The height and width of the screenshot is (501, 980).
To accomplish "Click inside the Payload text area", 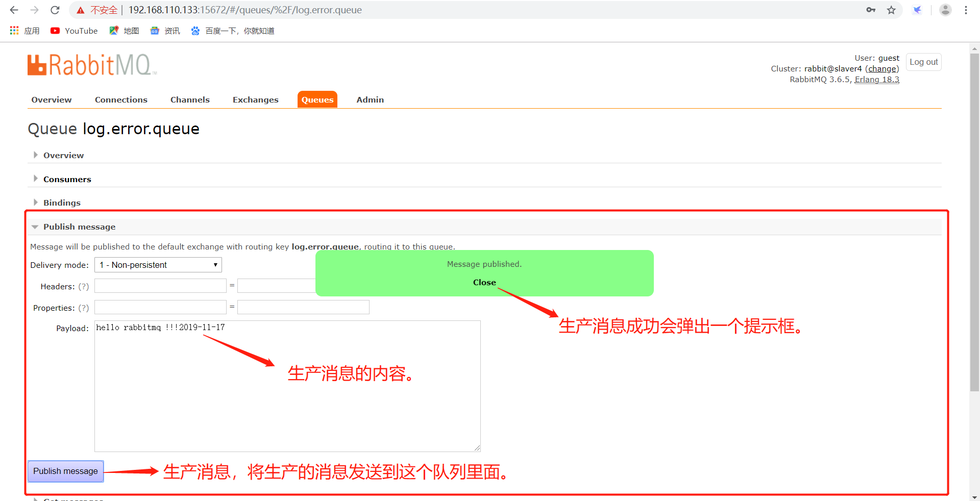I will pyautogui.click(x=286, y=385).
